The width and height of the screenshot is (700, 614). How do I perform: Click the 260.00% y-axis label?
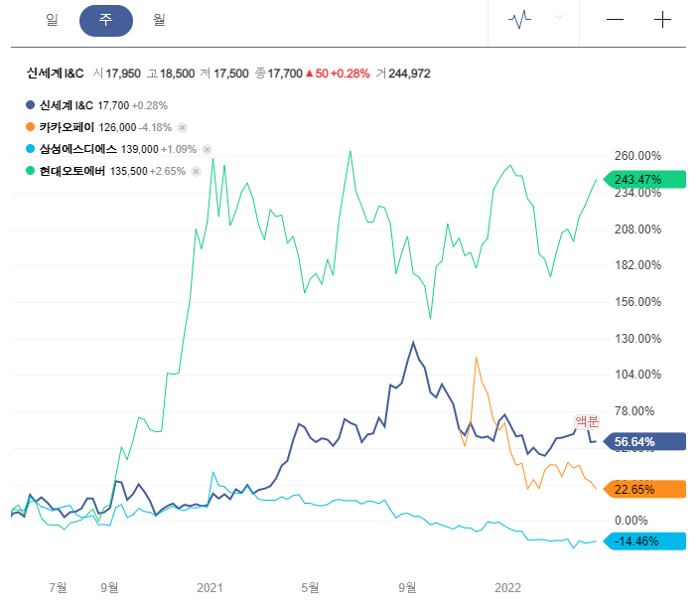coord(638,156)
